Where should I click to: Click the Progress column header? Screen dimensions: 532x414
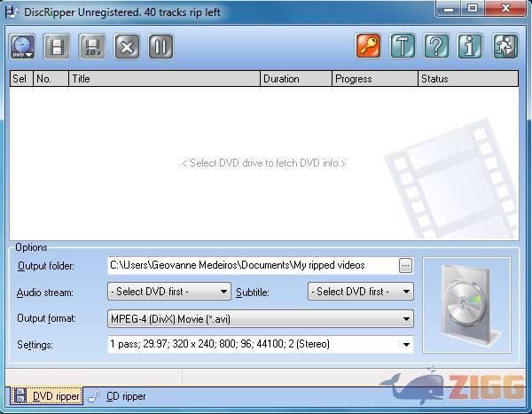[x=375, y=79]
